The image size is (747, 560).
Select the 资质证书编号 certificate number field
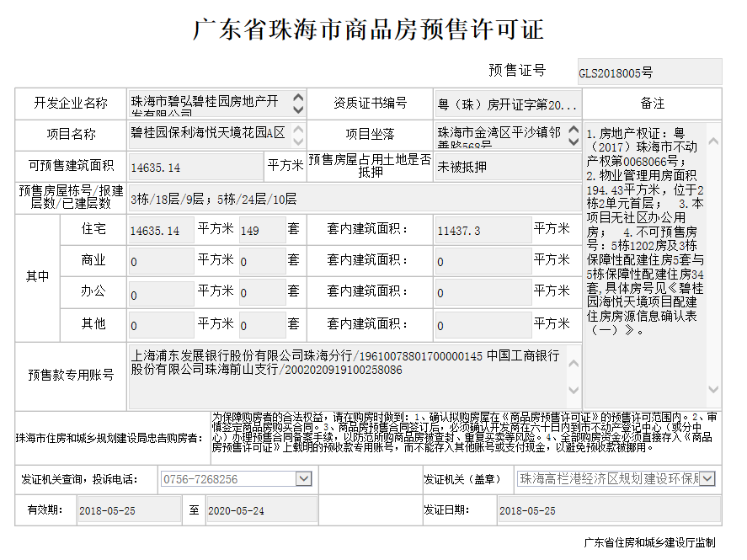[507, 105]
